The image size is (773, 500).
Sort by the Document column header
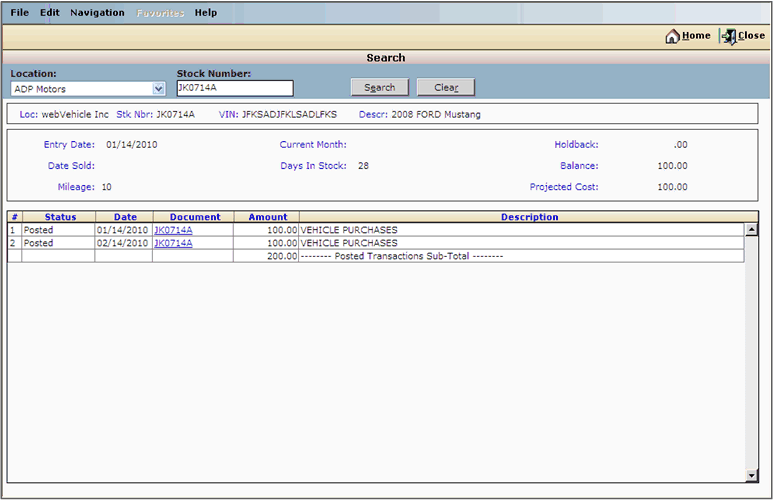pyautogui.click(x=195, y=217)
